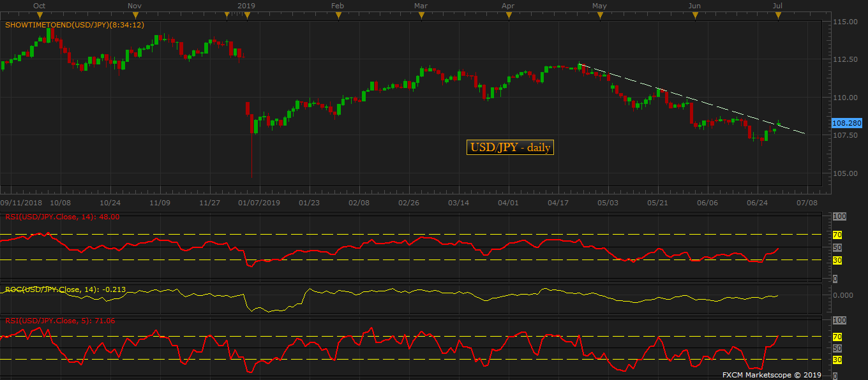Select the 100 axis value in RSI 14 panel

pos(839,217)
